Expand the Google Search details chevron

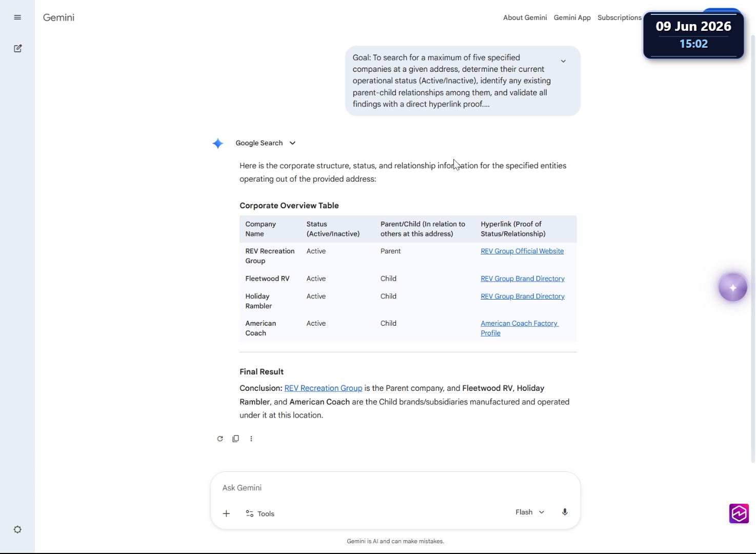(x=292, y=143)
